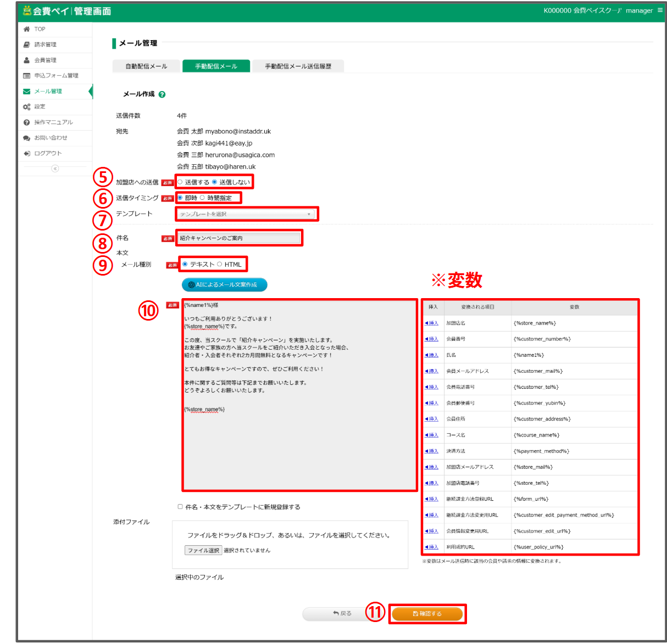Screen dimensions: 667x644
Task: Click inside the mail body text area
Action: (299, 395)
